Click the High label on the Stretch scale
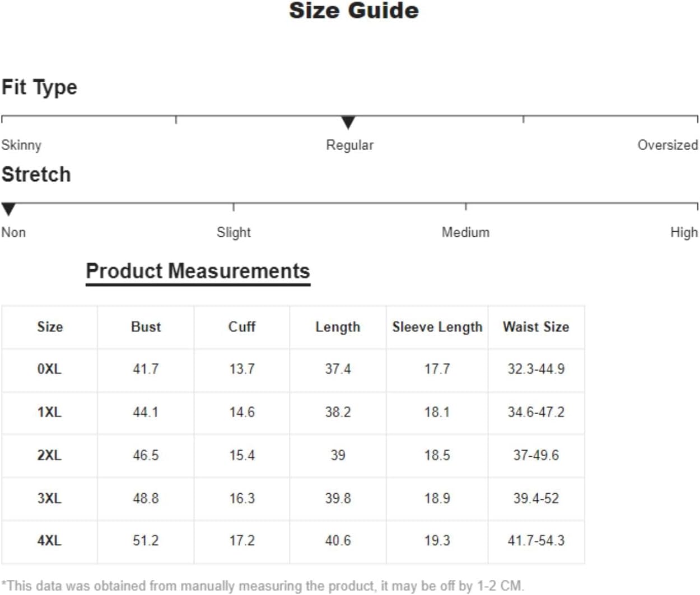Screen dimensions: 700x595 point(684,232)
